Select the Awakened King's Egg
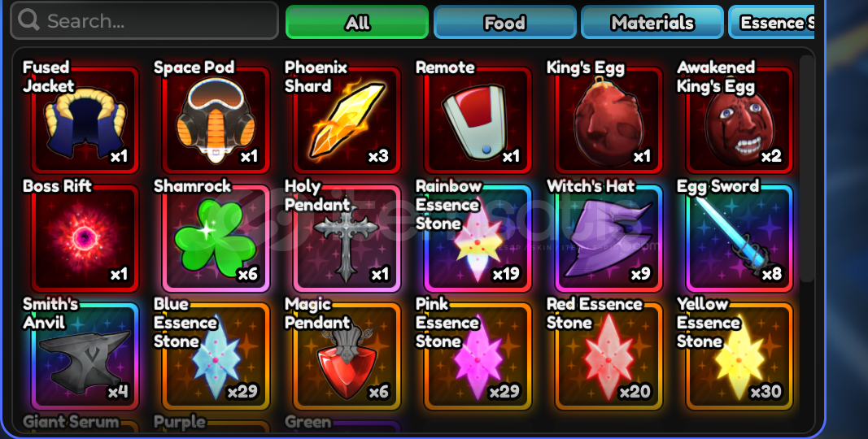This screenshot has width=868, height=439. pos(739,120)
